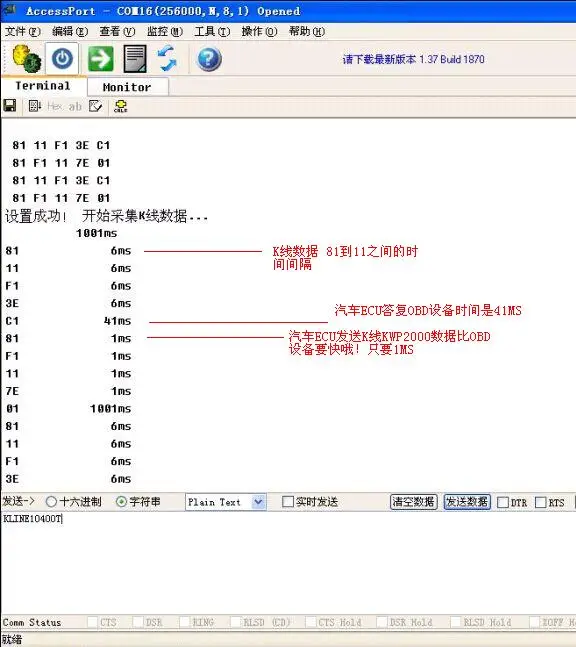Toggle the blue power open/close port button
The height and width of the screenshot is (647, 576).
point(62,59)
